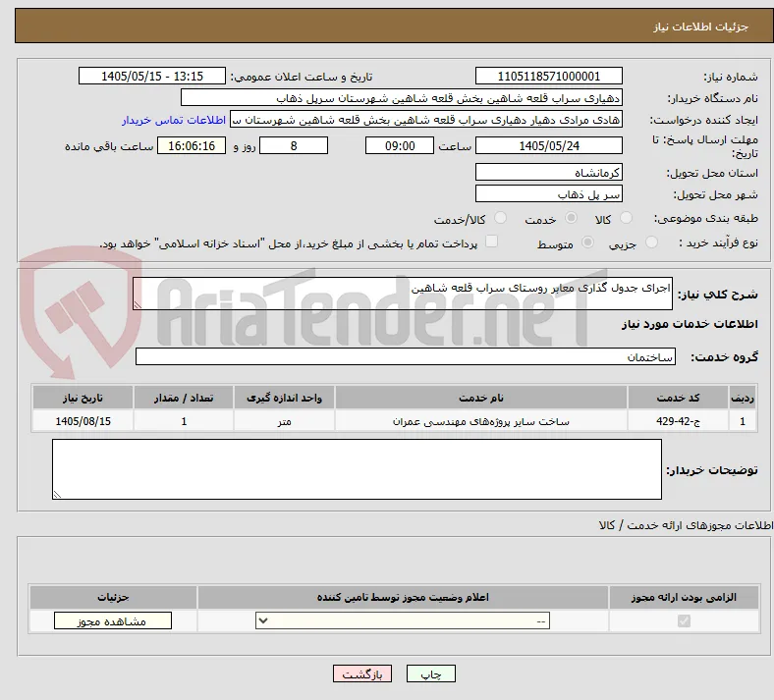This screenshot has height=700, width=774.
Task: Select the جزیی purchase type radio
Action: click(x=651, y=242)
